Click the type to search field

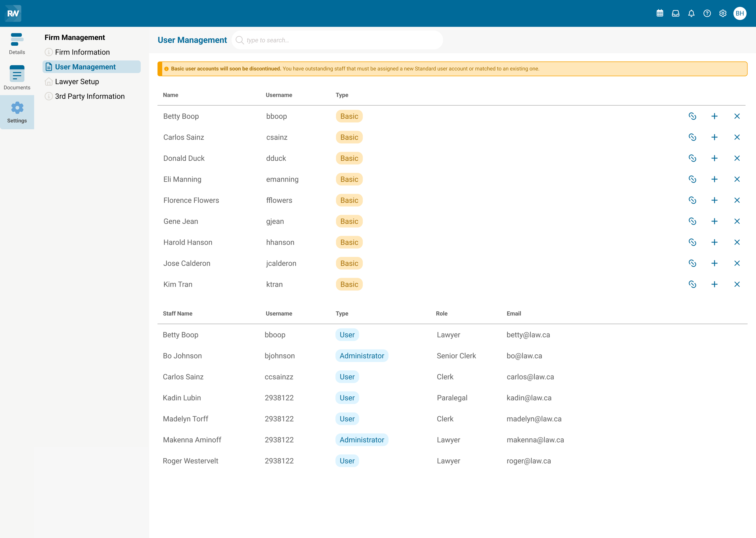[x=337, y=40]
